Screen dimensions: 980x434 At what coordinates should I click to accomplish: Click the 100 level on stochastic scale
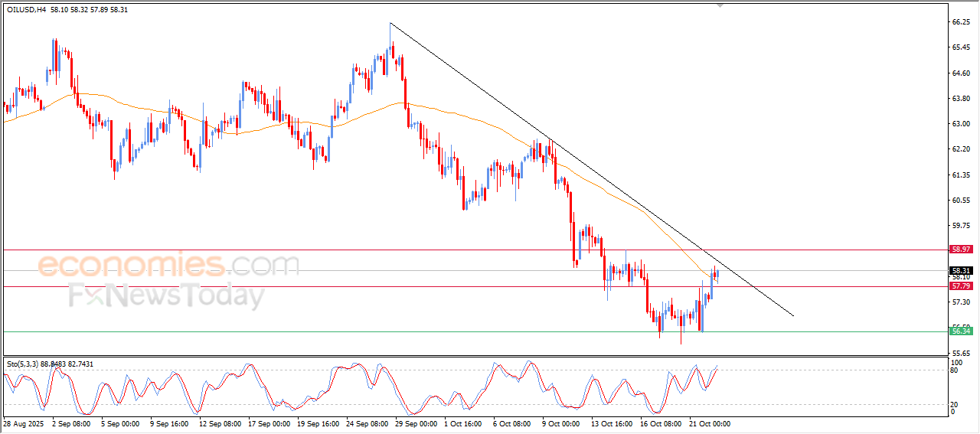click(x=956, y=362)
